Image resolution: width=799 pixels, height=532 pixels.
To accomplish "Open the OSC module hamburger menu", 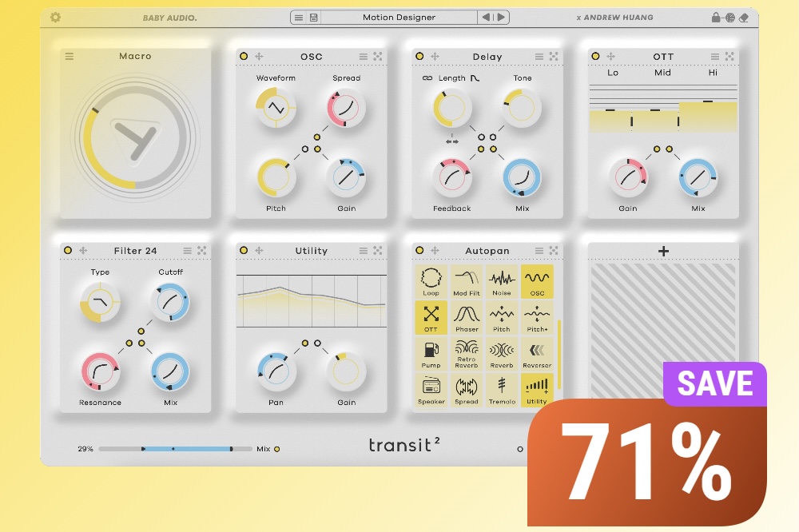I will click(364, 57).
